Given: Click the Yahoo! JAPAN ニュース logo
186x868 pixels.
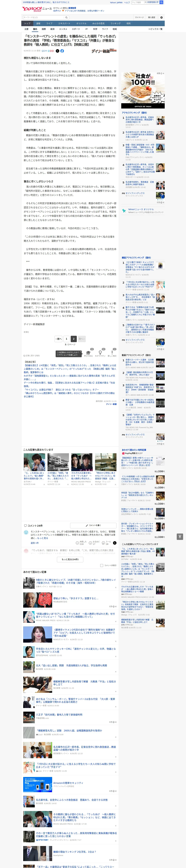Looking at the screenshot, I should (x=37, y=9).
